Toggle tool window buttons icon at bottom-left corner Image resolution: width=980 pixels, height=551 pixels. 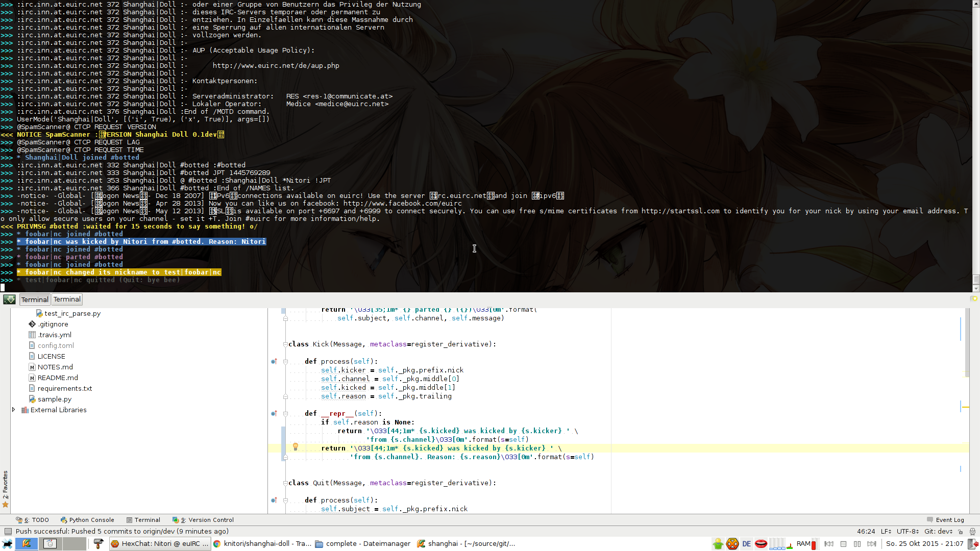pos(8,531)
